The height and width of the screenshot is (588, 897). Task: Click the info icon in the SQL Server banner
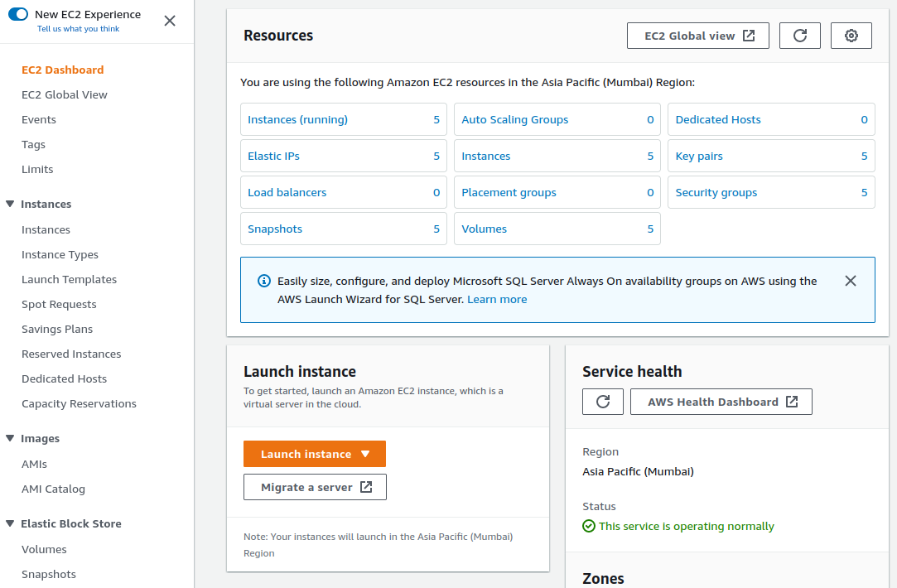tap(263, 281)
